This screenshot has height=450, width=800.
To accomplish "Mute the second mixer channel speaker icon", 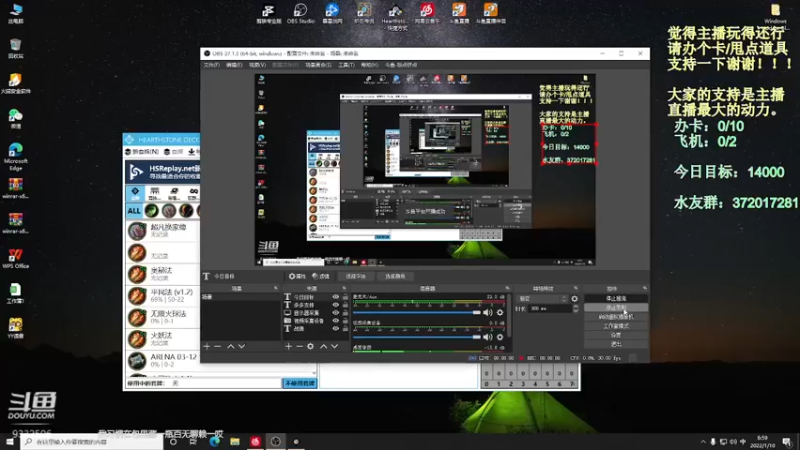I will click(x=488, y=337).
